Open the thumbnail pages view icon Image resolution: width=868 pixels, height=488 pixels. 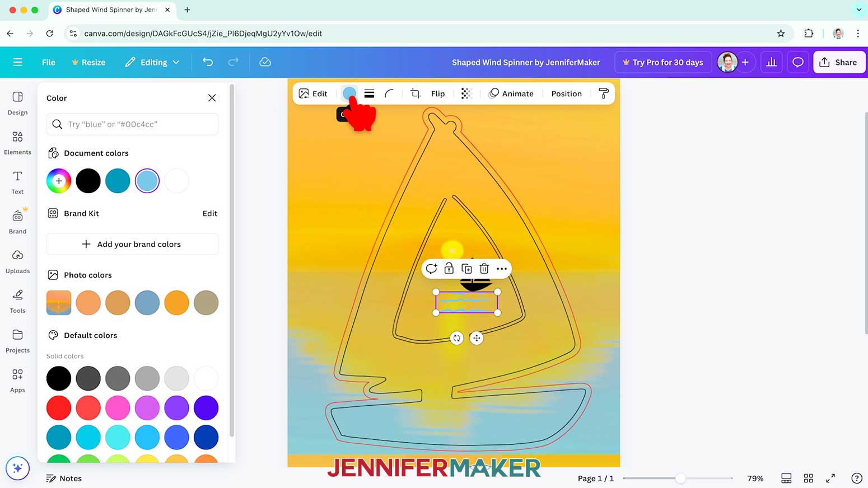786,478
